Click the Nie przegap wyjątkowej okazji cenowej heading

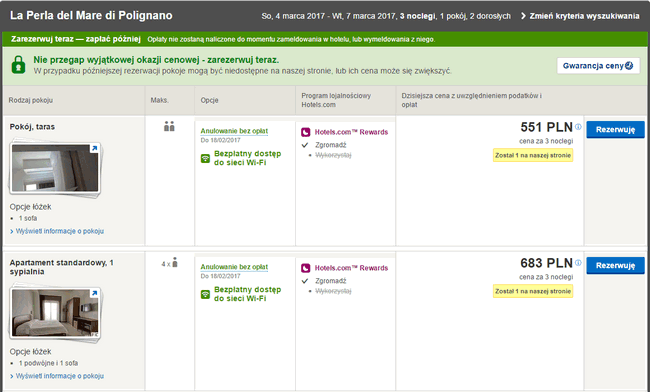click(x=156, y=60)
